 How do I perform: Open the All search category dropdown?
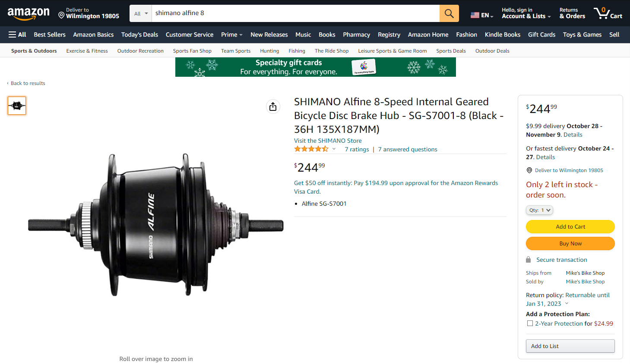(x=141, y=13)
